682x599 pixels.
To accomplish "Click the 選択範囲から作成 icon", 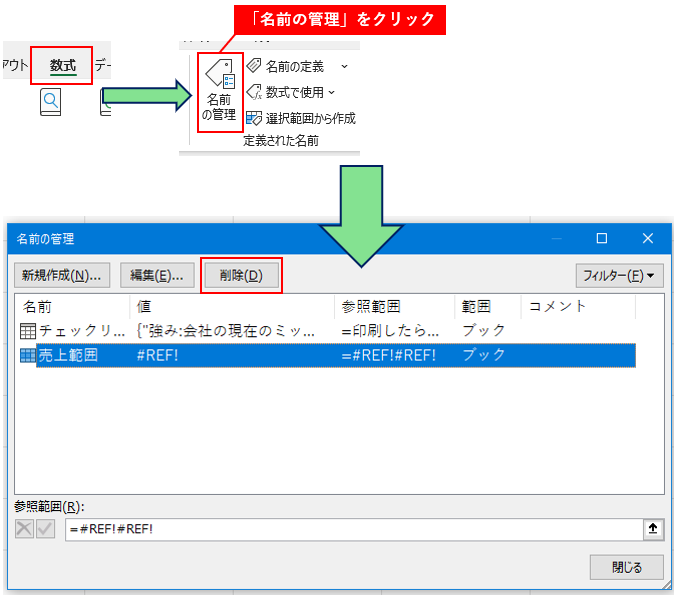I will tap(254, 118).
